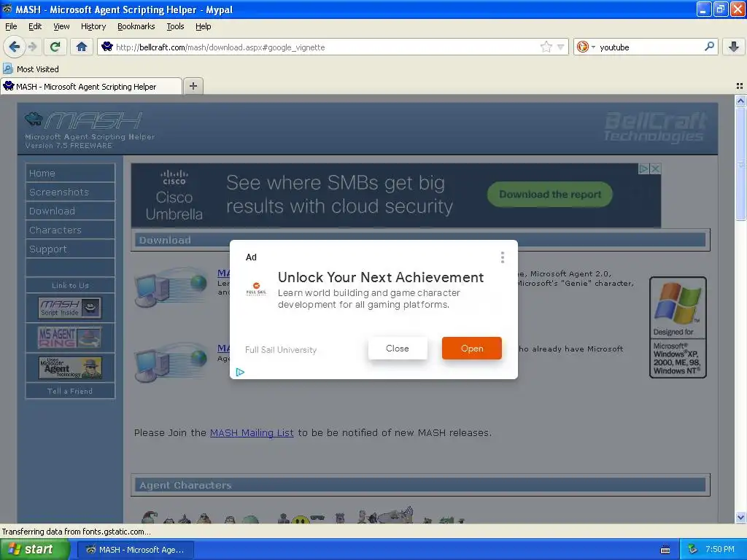The width and height of the screenshot is (747, 560).
Task: Click the first download computer globe icon
Action: point(171,287)
